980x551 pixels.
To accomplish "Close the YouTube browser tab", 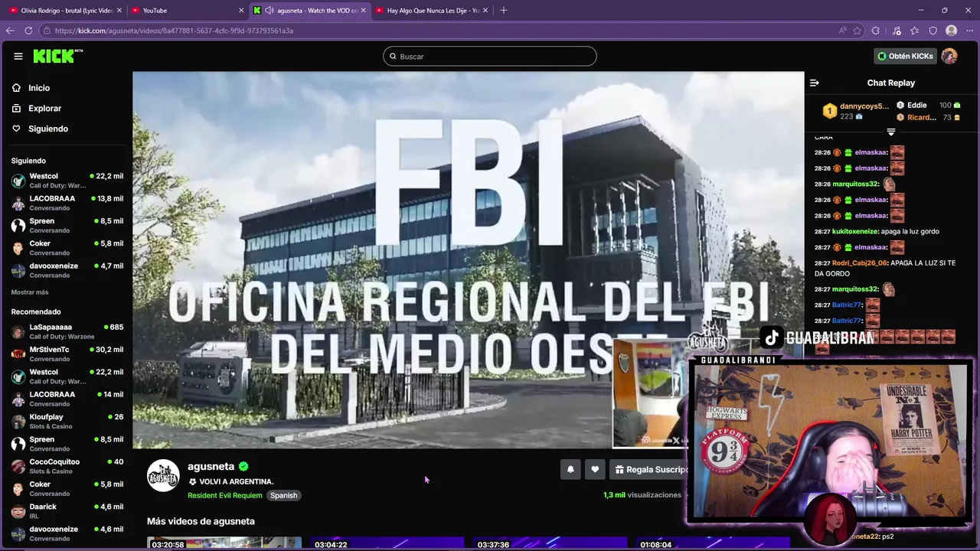I will pyautogui.click(x=241, y=10).
